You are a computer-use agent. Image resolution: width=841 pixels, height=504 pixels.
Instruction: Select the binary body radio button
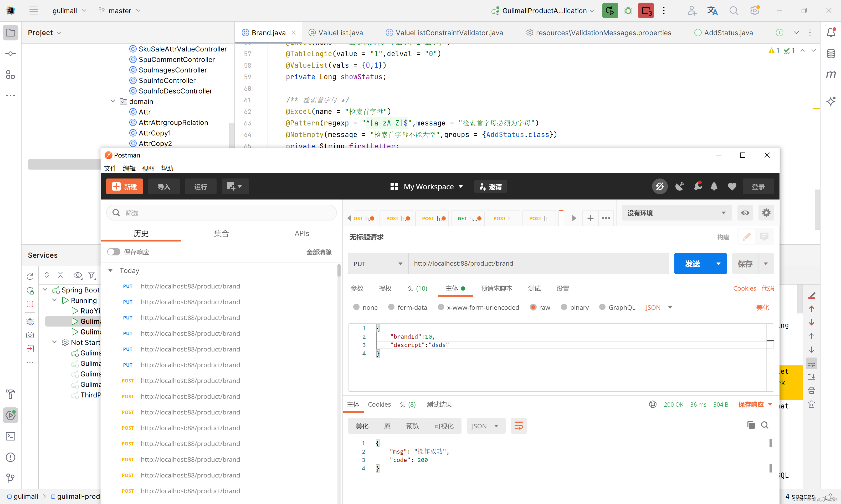(x=564, y=307)
